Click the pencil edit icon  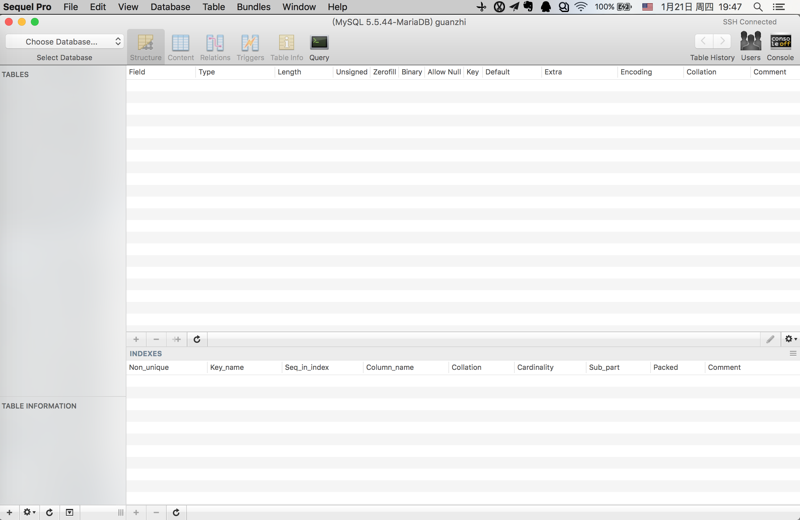tap(770, 339)
